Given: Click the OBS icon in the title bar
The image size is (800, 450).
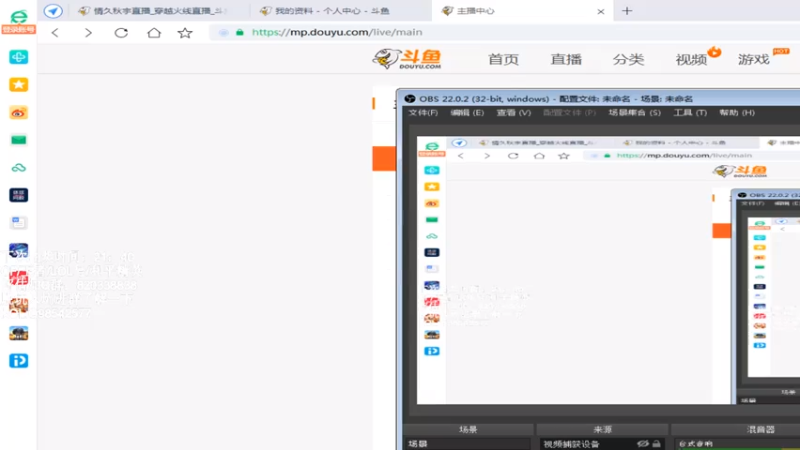Looking at the screenshot, I should [409, 98].
